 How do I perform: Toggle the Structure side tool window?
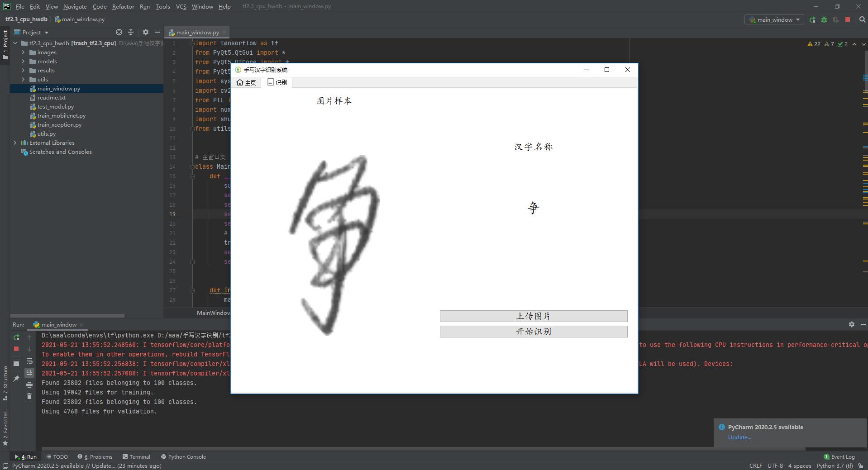point(5,383)
